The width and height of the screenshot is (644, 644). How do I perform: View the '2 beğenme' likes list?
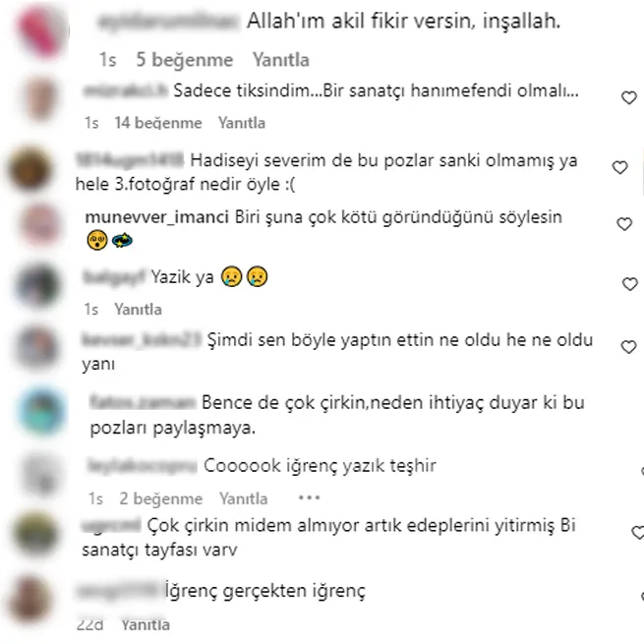coord(161,498)
